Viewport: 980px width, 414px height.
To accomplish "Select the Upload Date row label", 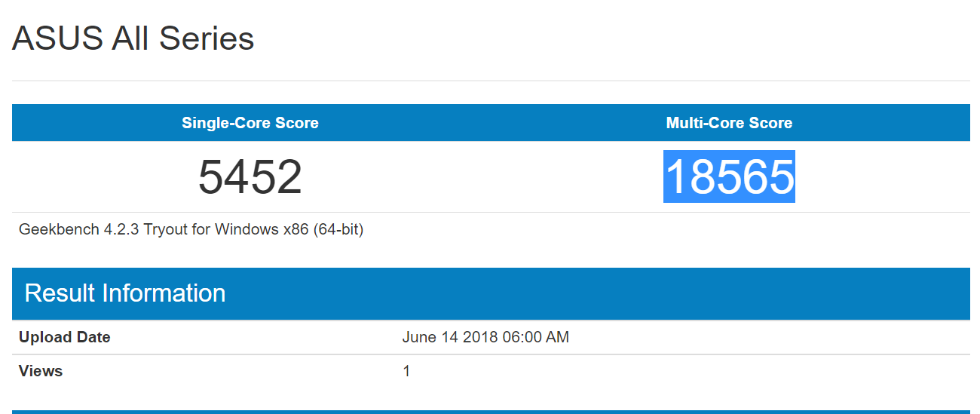I will (x=65, y=337).
